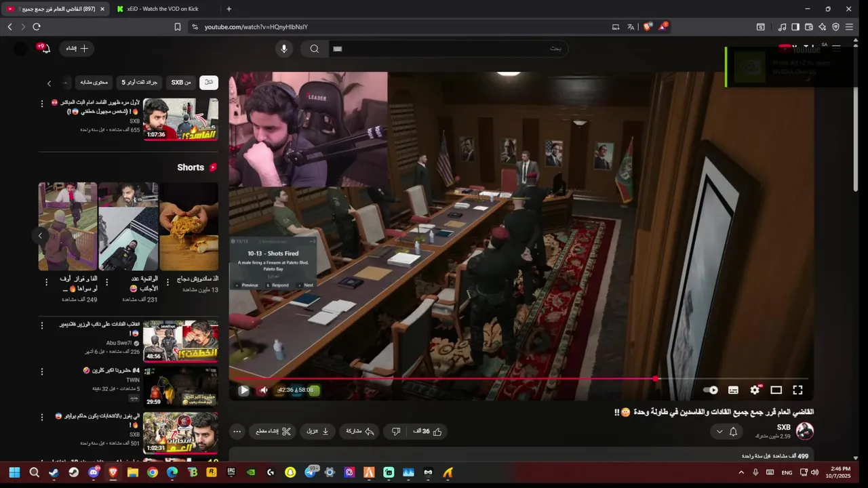This screenshot has height=488, width=868.
Task: Switch to theater mode view
Action: pyautogui.click(x=776, y=390)
